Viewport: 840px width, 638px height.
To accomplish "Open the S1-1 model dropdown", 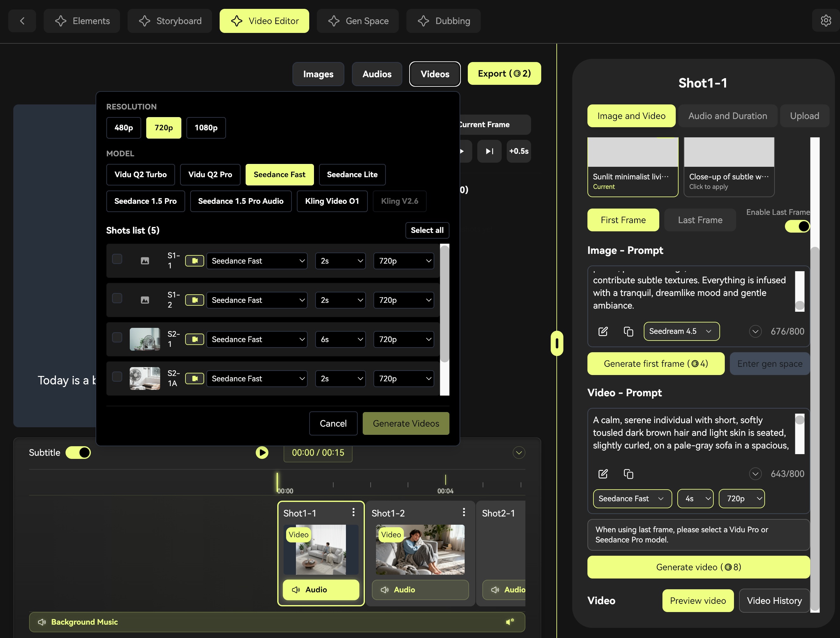I will 257,261.
